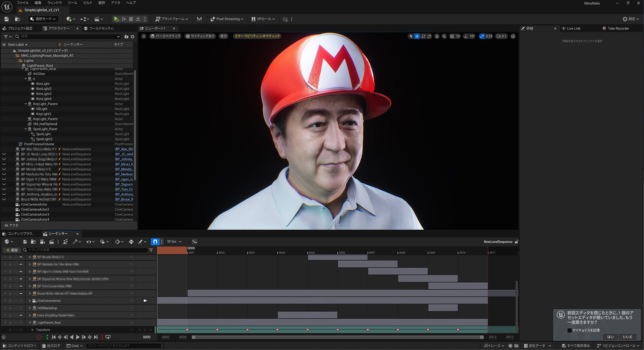Image resolution: width=644 pixels, height=350 pixels.
Task: Open the 選択モード dropdown
Action: click(43, 19)
